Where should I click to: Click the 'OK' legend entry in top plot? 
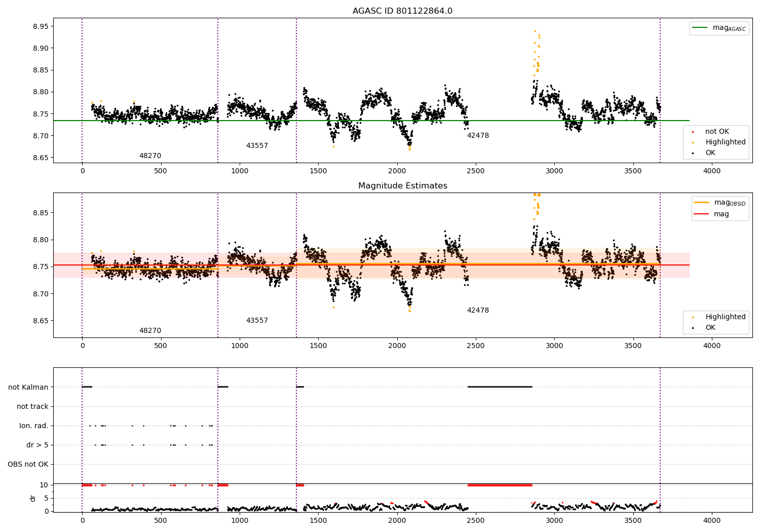point(710,153)
